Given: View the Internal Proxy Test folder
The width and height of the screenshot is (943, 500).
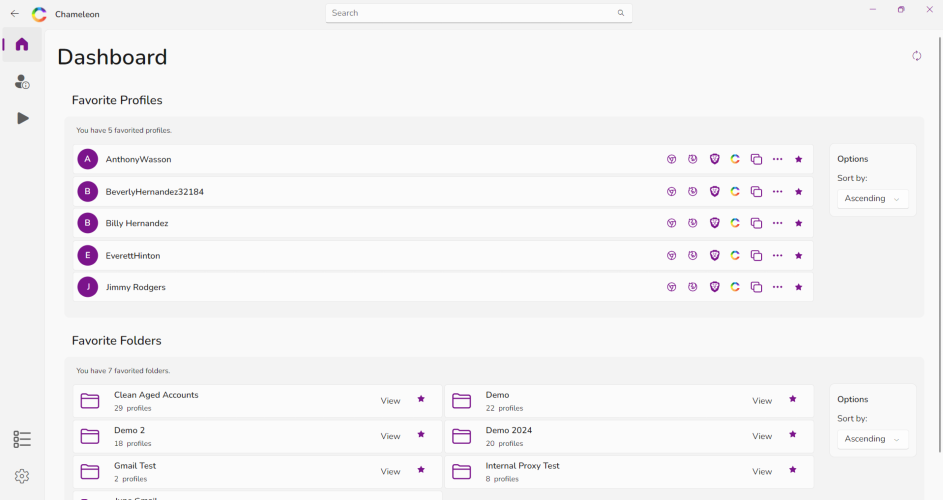Looking at the screenshot, I should [x=762, y=472].
